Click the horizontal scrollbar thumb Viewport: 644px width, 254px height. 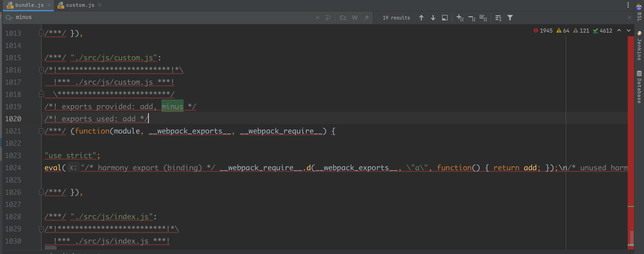(x=51, y=248)
